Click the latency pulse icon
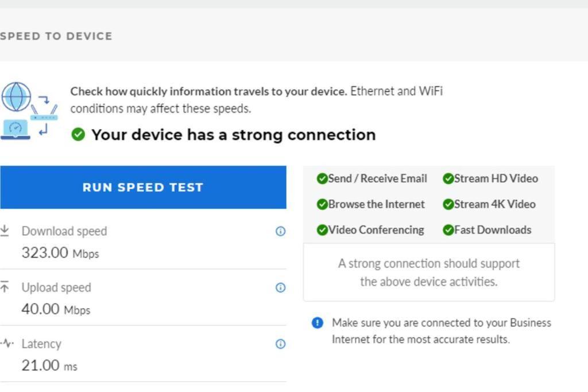 [7, 343]
